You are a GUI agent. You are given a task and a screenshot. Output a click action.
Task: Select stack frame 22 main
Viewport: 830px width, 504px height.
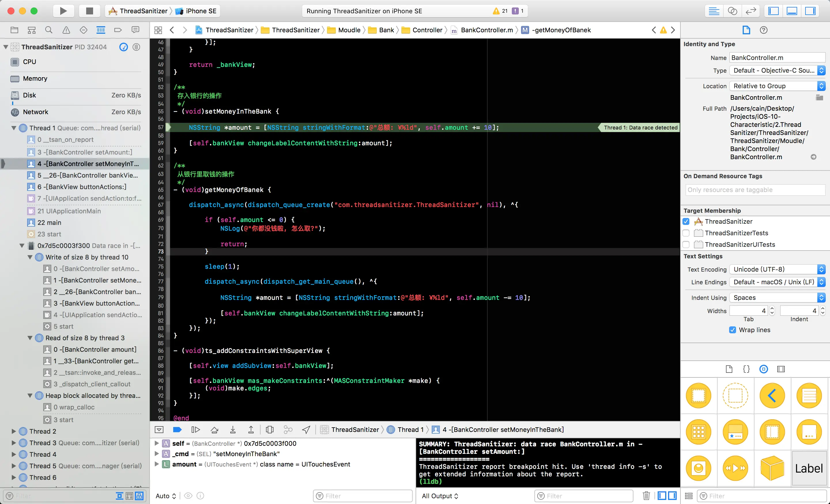49,222
